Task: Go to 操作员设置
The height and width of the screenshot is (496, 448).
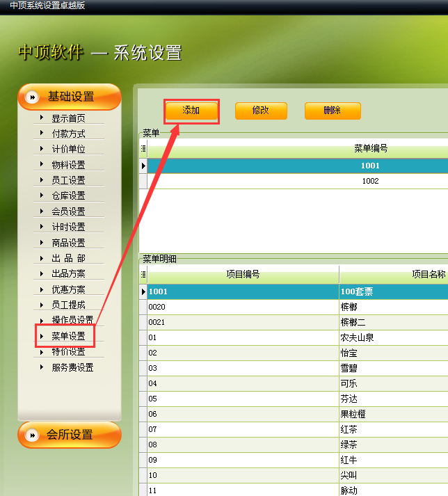Action: 72,320
